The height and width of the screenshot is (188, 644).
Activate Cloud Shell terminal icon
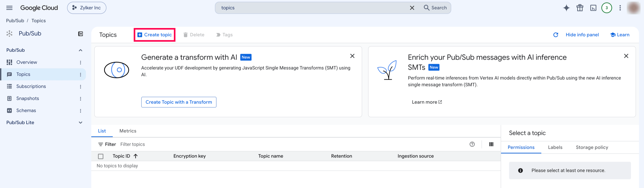point(593,8)
